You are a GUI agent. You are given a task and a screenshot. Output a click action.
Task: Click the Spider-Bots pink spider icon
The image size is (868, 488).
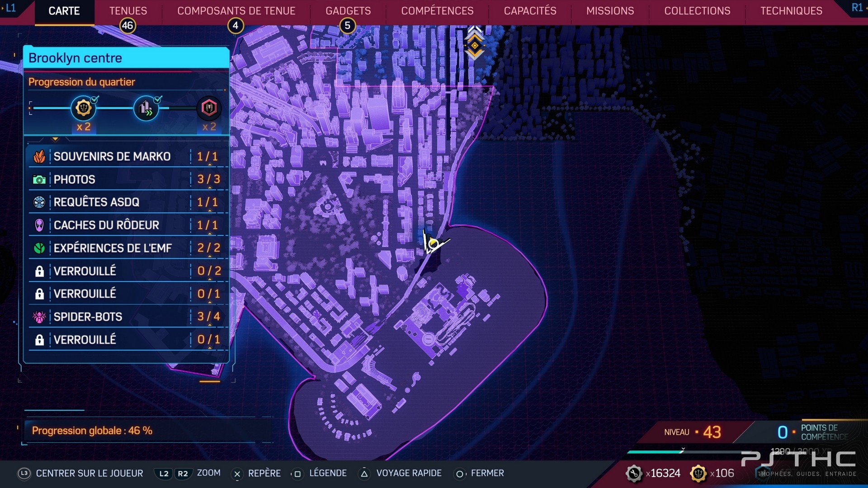coord(39,317)
